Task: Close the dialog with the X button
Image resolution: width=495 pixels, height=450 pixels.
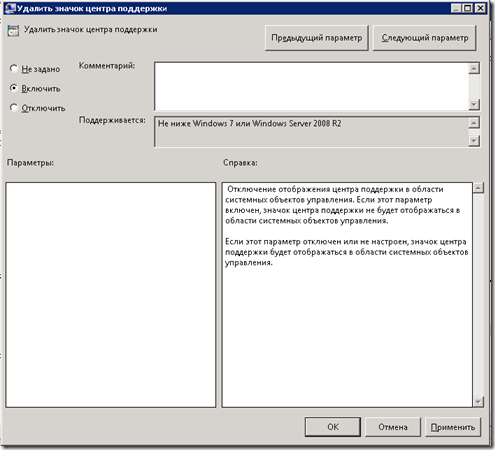Action: [x=480, y=8]
